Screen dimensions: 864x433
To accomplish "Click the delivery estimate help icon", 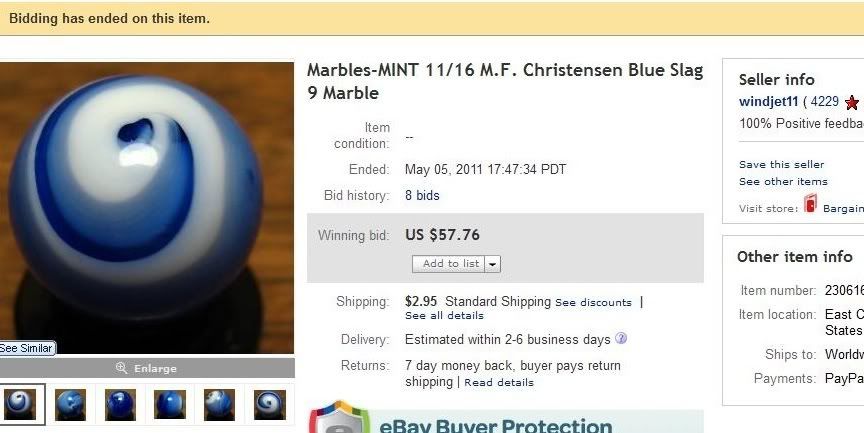I will [x=621, y=338].
